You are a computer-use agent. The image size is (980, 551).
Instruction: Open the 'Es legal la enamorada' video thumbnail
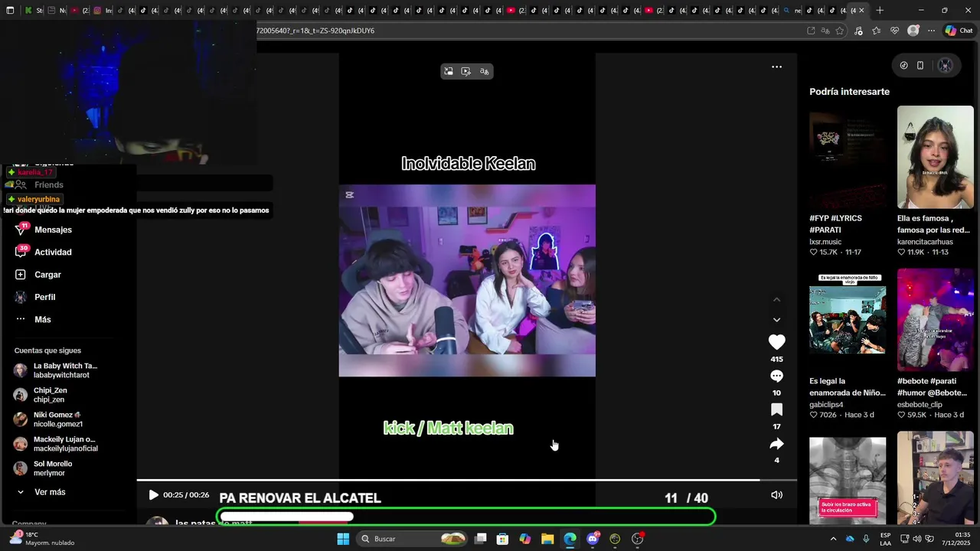(848, 320)
